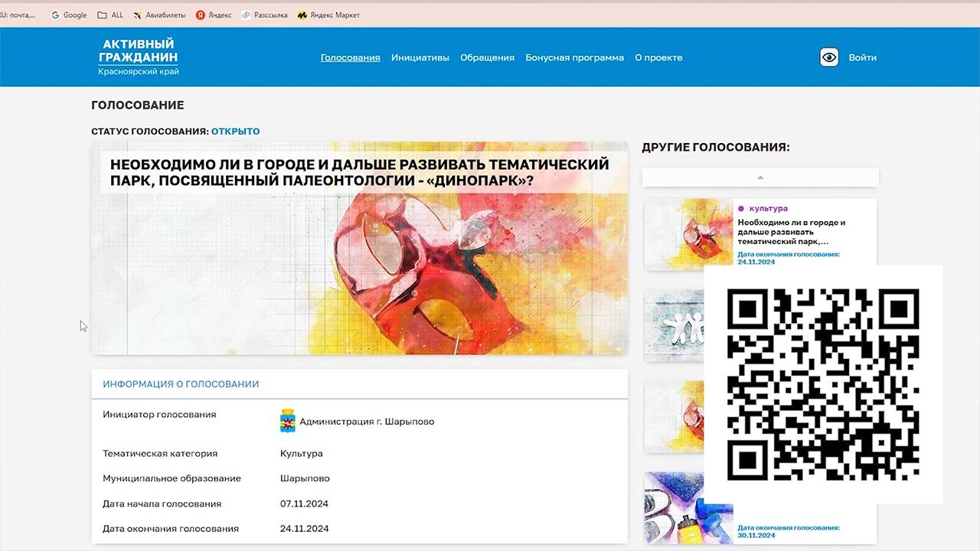Open the Рассылка bookmark

264,15
